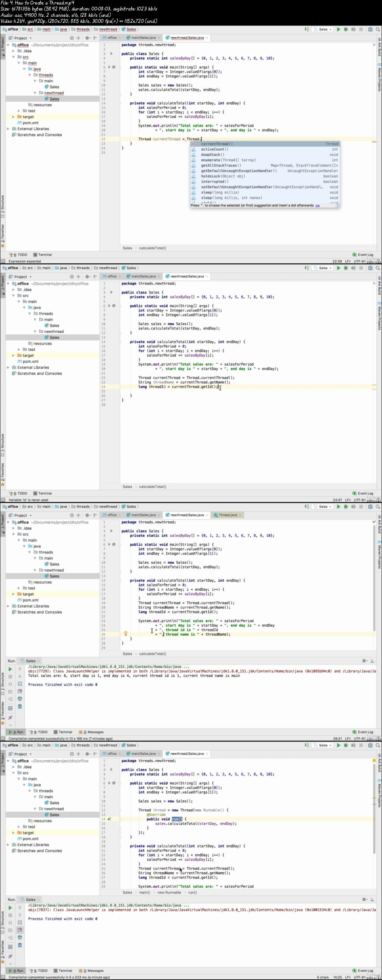Image resolution: width=382 pixels, height=980 pixels.
Task: Open 6: TODO tab in the autocomplete-popup frame
Action: pos(18,254)
